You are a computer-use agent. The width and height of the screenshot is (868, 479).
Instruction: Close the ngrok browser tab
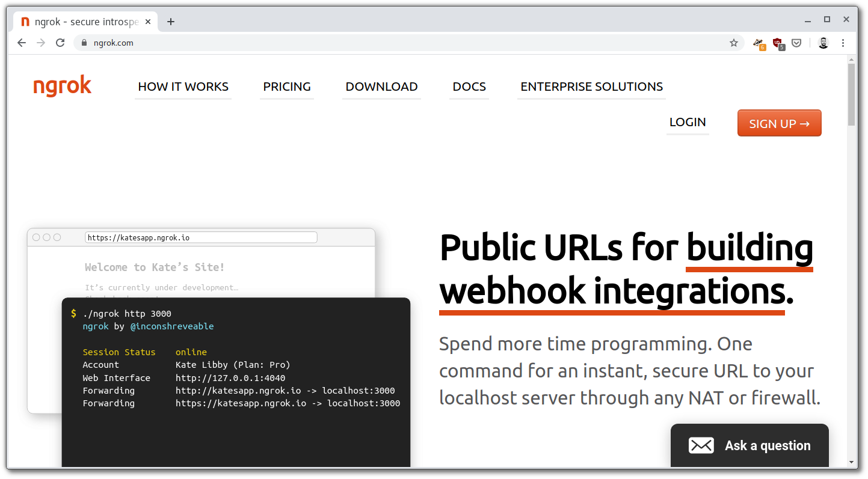coord(149,22)
